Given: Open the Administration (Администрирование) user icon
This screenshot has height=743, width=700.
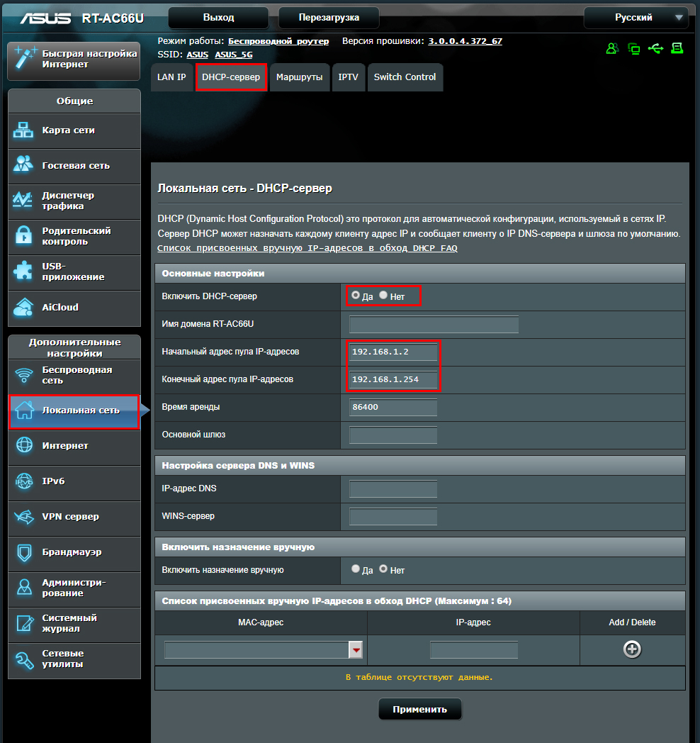Looking at the screenshot, I should 24,587.
